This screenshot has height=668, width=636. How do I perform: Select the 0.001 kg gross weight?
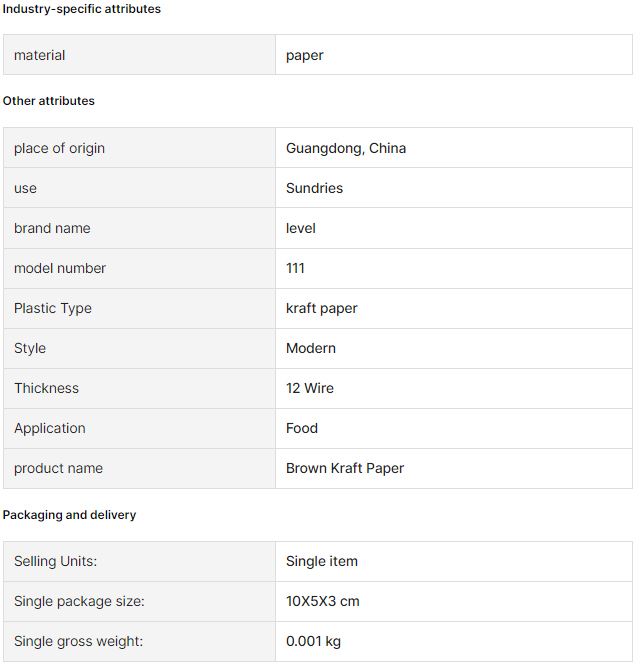(x=314, y=642)
